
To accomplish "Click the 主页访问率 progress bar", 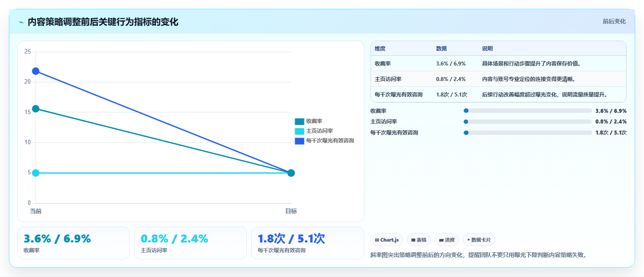I will 527,122.
